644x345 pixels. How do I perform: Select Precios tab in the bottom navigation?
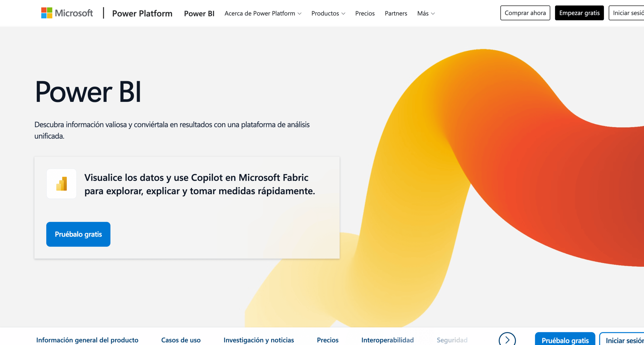[328, 340]
